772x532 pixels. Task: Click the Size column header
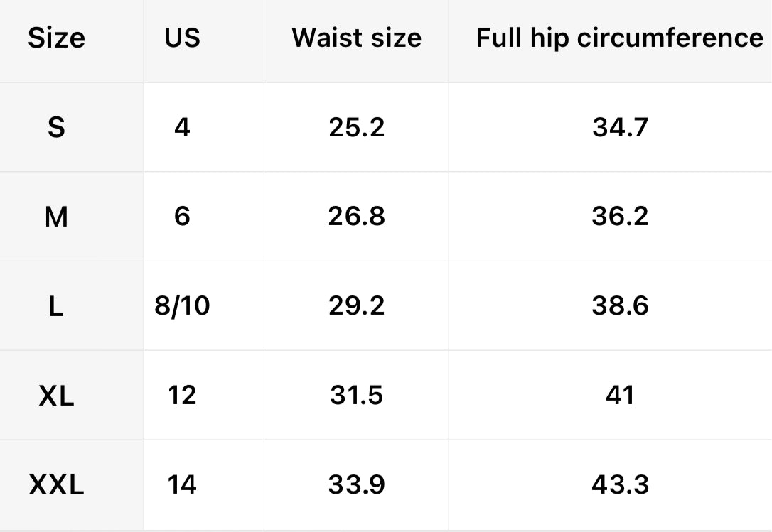tap(56, 38)
